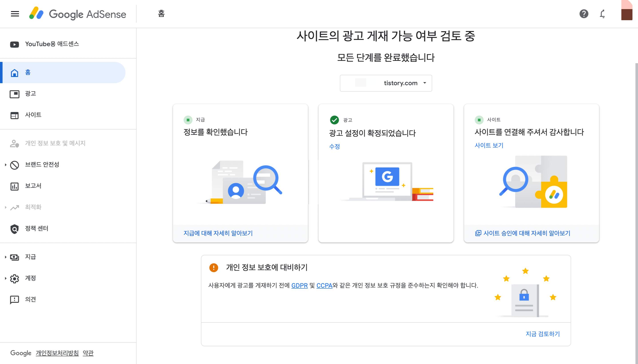Click the padlock illustration in privacy card
638x364 pixels.
(525, 293)
